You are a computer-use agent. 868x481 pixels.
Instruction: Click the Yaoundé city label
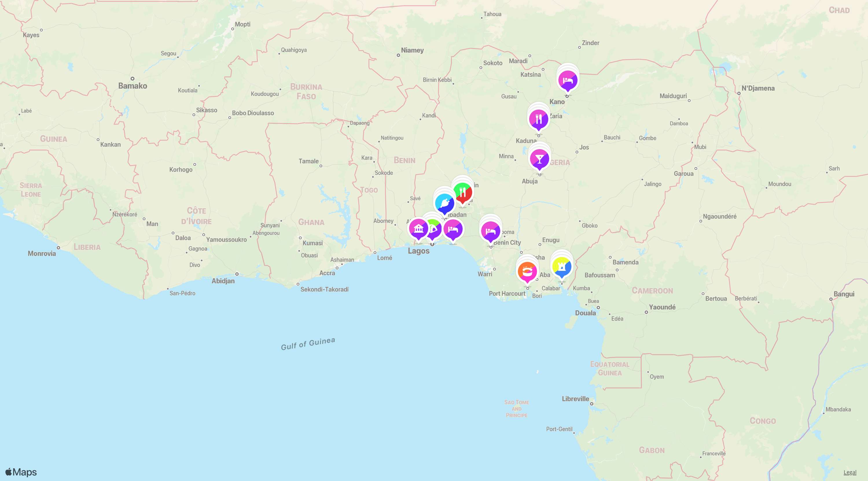click(662, 307)
